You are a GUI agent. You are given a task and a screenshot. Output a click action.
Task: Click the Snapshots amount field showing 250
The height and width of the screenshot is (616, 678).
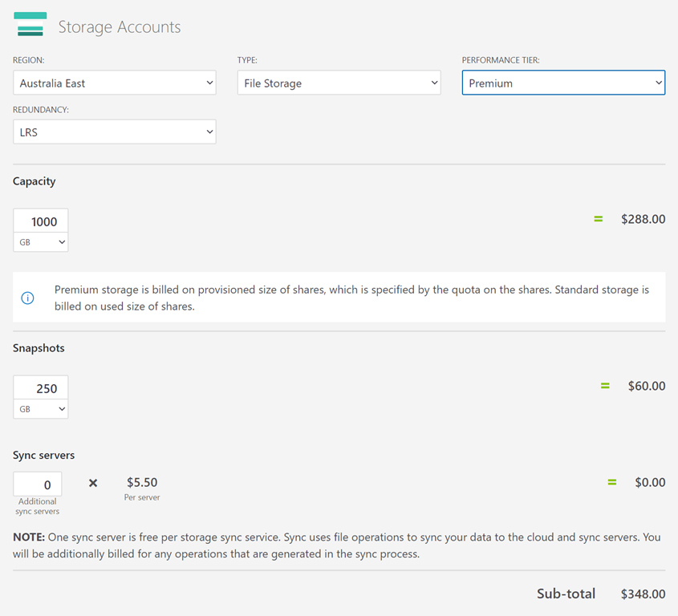click(41, 388)
